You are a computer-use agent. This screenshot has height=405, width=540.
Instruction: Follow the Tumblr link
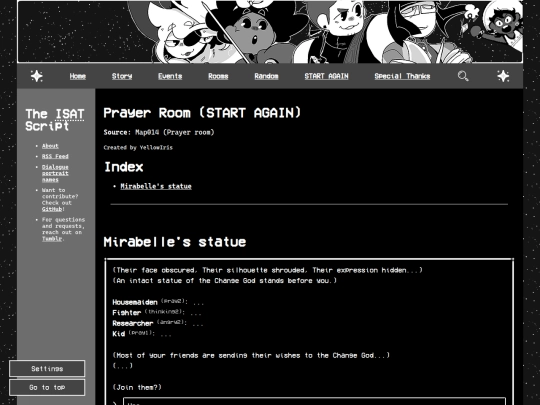[x=52, y=239]
